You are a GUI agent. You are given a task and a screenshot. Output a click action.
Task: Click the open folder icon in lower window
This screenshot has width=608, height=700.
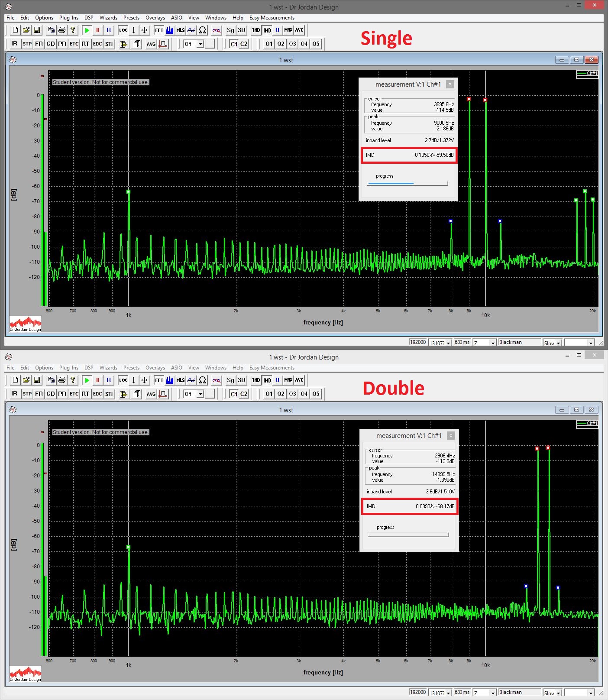click(x=26, y=380)
